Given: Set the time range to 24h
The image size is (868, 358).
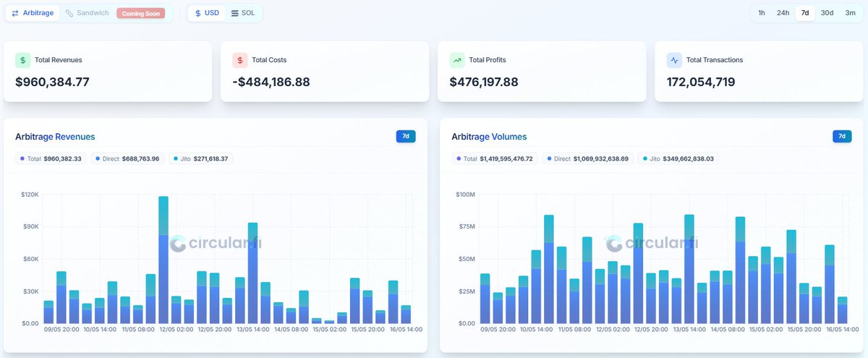Looking at the screenshot, I should click(783, 13).
